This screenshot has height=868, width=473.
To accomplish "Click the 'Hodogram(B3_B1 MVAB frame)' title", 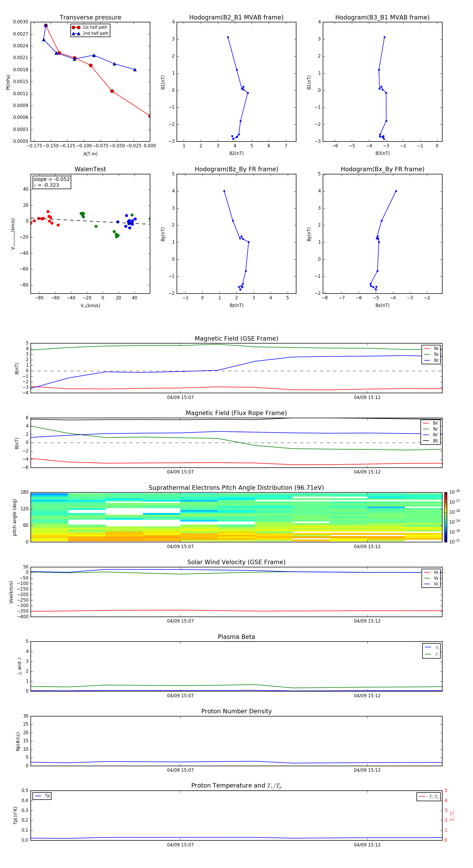I will tap(382, 18).
